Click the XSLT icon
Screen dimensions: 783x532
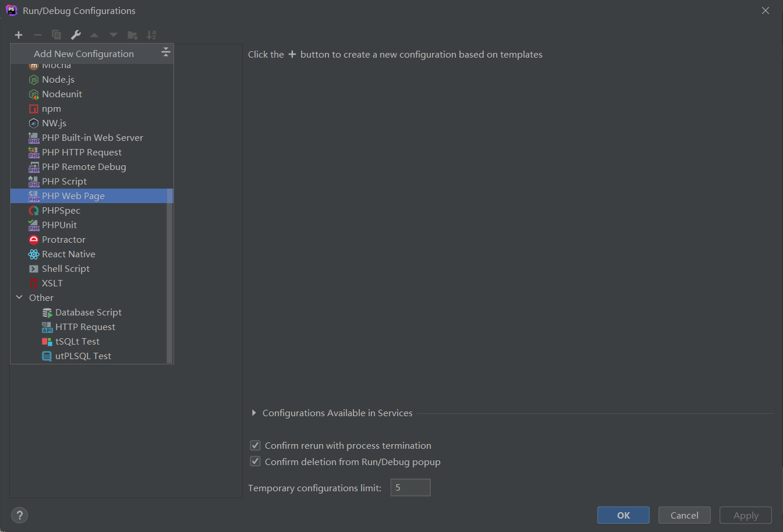[34, 283]
